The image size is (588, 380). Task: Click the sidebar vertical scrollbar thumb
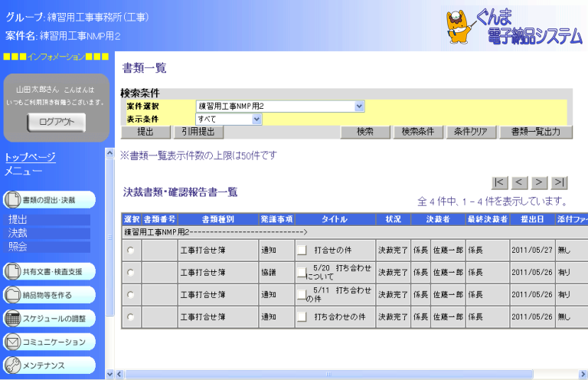point(110,237)
